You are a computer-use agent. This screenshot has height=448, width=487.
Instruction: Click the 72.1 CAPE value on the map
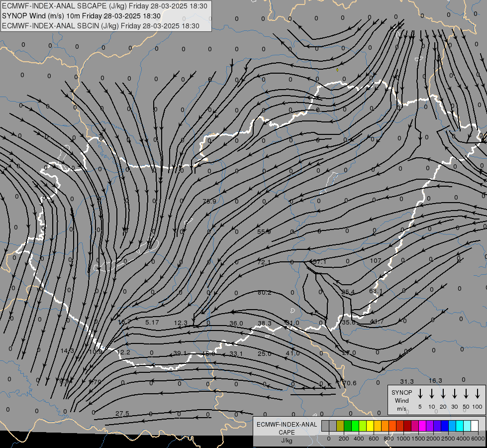pyautogui.click(x=264, y=262)
